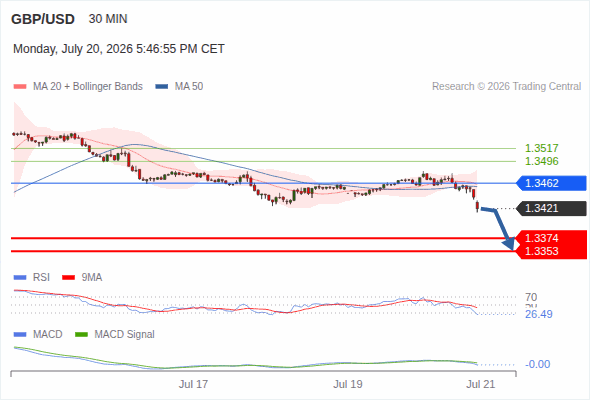Screen dimensions: 590x400
Task: Click the 1.3496 resistance level label
Action: [541, 161]
